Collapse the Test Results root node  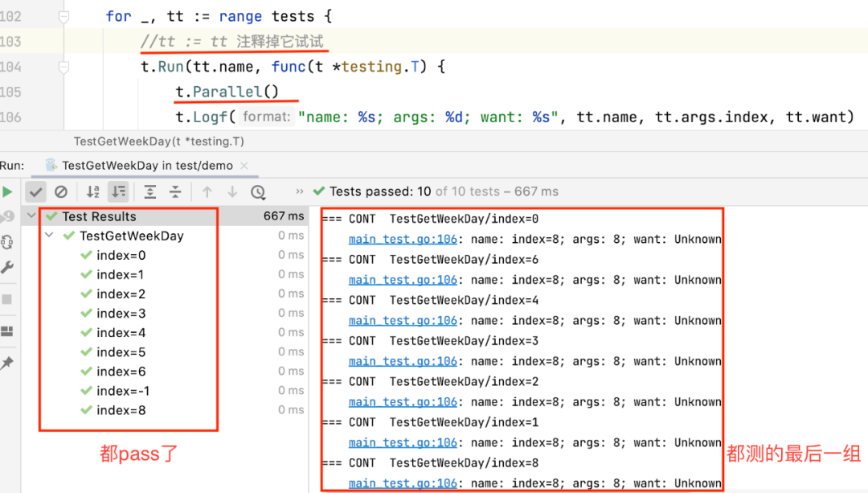coord(31,216)
